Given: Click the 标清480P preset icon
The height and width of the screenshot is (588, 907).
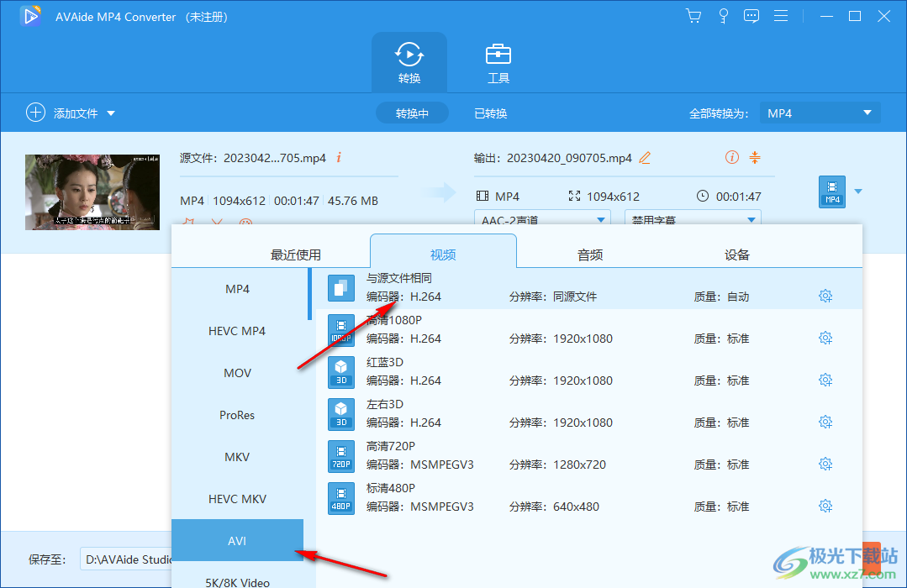Looking at the screenshot, I should point(341,498).
